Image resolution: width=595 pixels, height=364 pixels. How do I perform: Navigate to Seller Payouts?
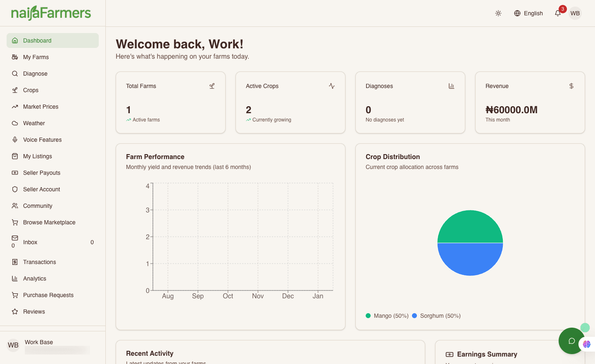[42, 173]
